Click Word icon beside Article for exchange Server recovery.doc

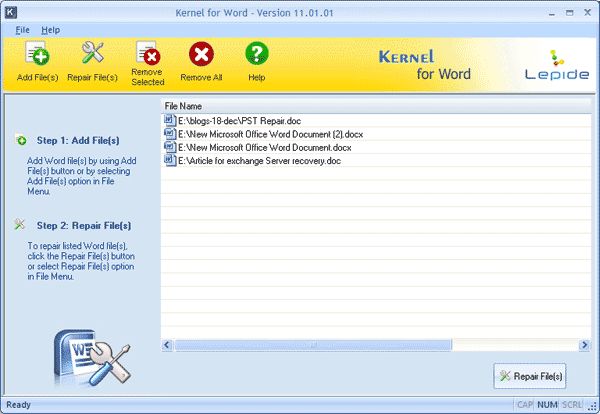(170, 160)
